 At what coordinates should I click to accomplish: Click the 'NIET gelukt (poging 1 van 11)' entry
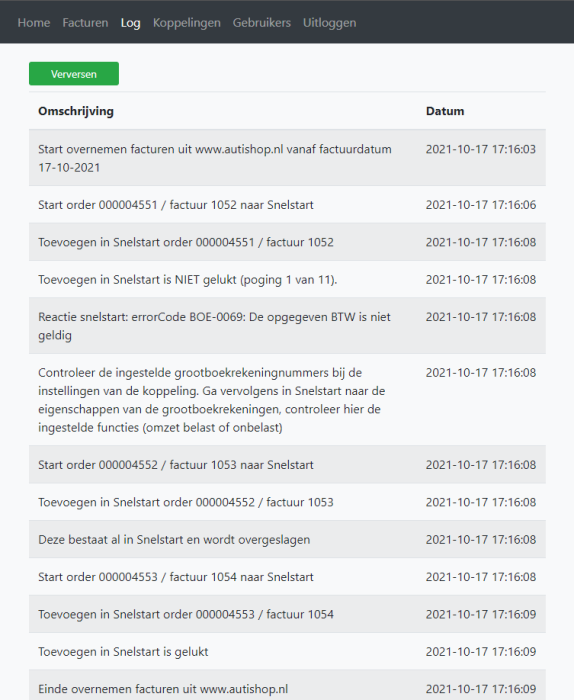tap(287, 279)
